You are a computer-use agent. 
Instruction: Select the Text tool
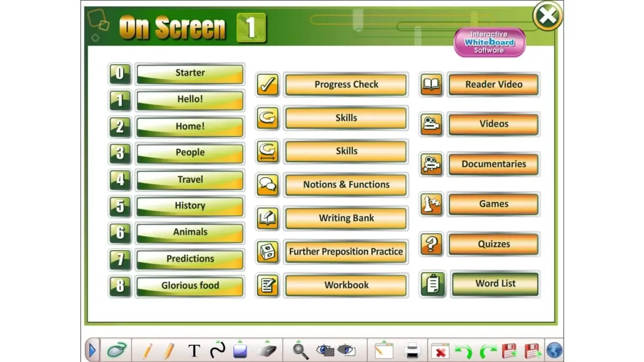(x=194, y=351)
